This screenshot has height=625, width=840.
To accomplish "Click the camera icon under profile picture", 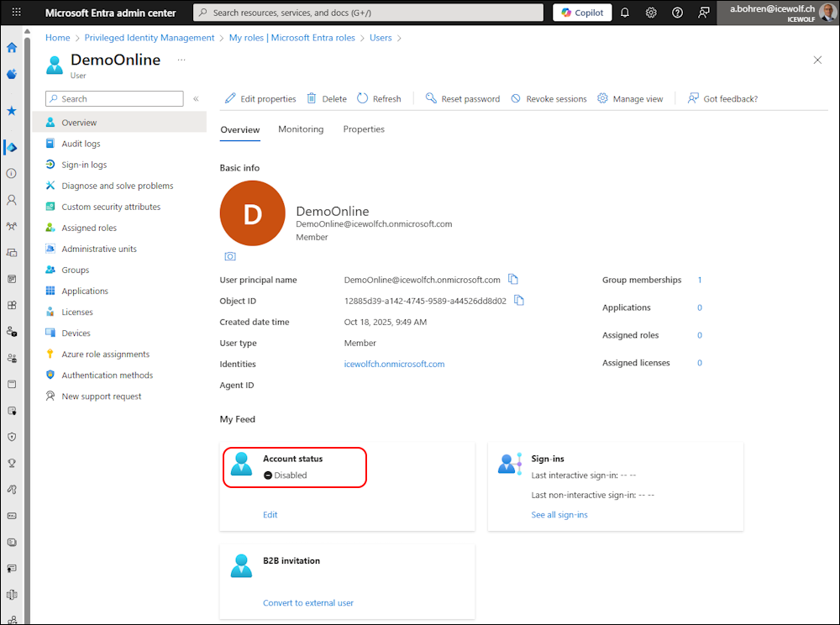I will pyautogui.click(x=230, y=256).
